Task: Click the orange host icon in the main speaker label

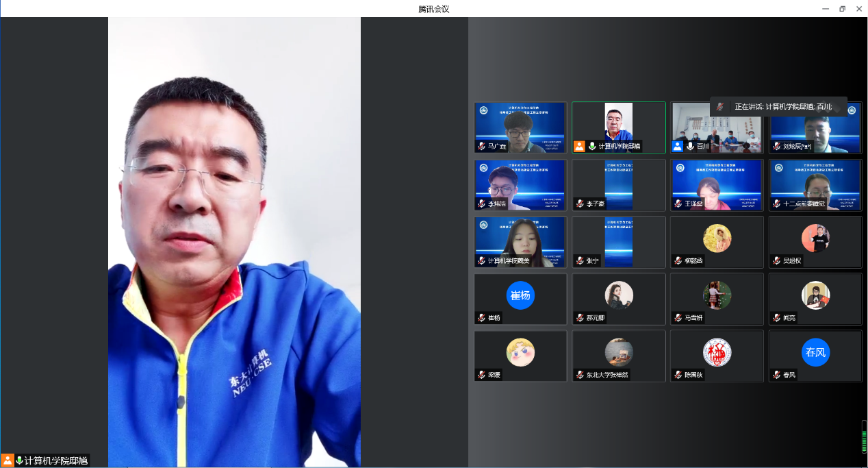Action: coord(8,460)
